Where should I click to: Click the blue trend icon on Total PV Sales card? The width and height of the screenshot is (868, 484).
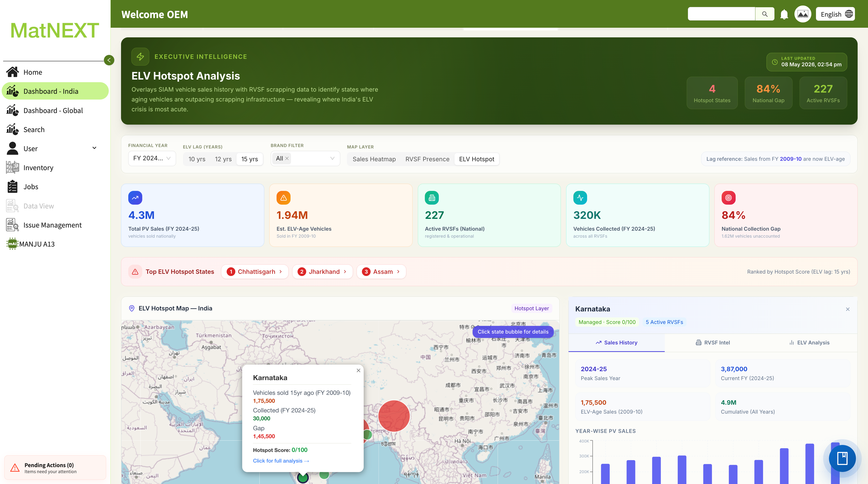point(135,198)
